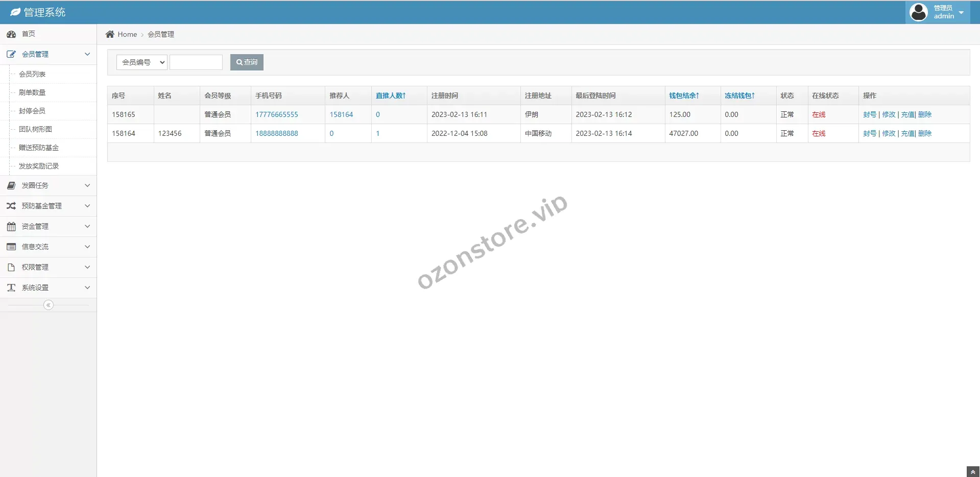
Task: Select 团队树形图 from sidebar submenu
Action: click(x=35, y=129)
